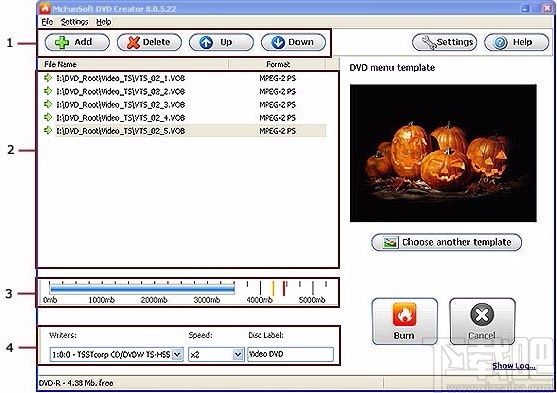The height and width of the screenshot is (393, 557).
Task: Click the DVD-R free space status text
Action: (x=76, y=383)
